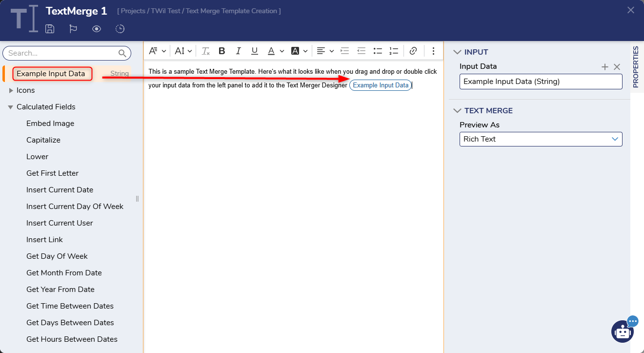Open the chatbot assistant icon
Screen dimensions: 644x353
pos(623,332)
